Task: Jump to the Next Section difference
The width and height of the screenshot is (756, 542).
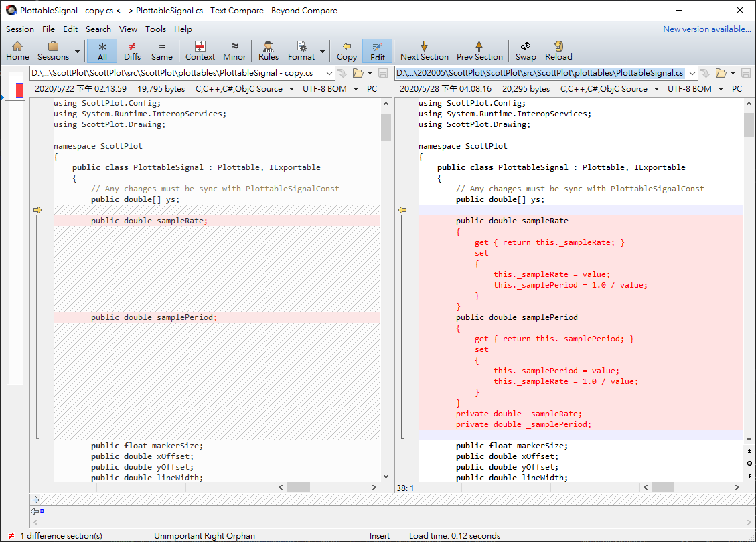Action: click(x=424, y=50)
